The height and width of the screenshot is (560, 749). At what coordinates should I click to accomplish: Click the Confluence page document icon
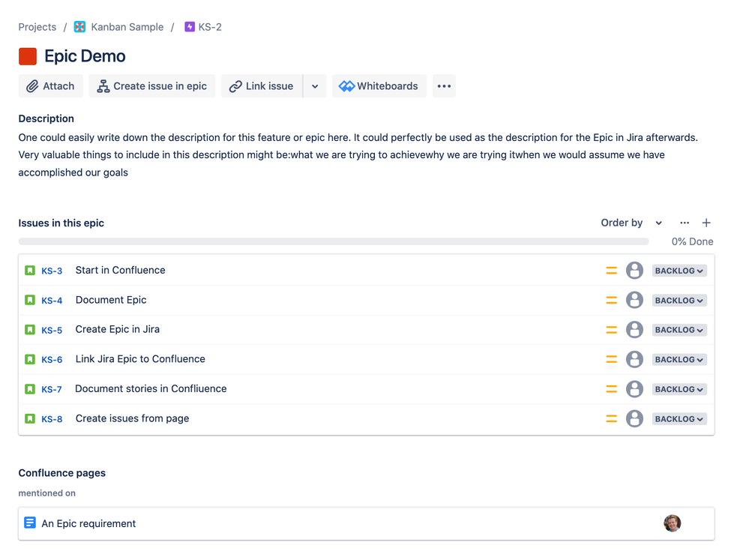(30, 523)
